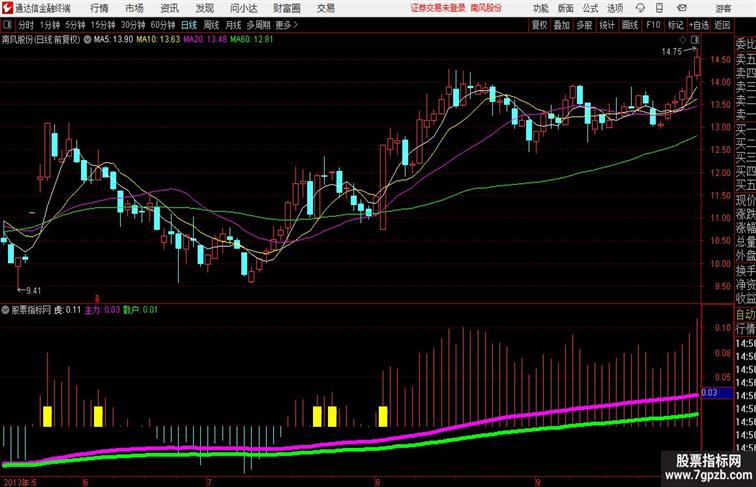The width and height of the screenshot is (756, 487).
Task: Click the 画线 drawing toolbar button
Action: pos(630,25)
